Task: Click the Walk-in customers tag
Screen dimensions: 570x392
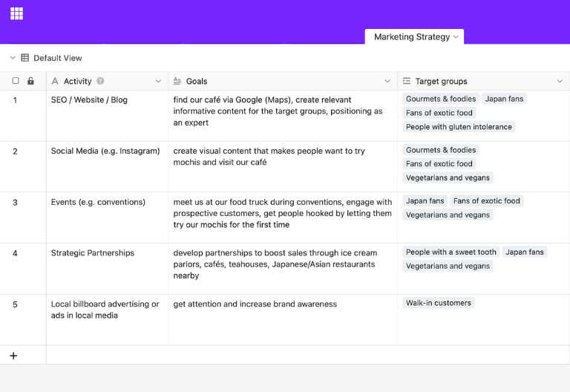Action: click(x=439, y=303)
